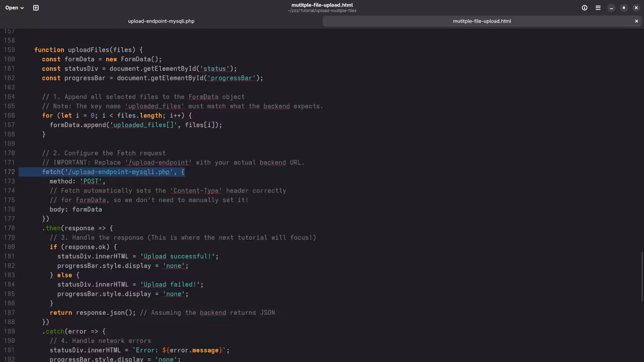Viewport: 644px width, 362px height.
Task: Place cursor on the .catch keyword
Action: point(54,331)
